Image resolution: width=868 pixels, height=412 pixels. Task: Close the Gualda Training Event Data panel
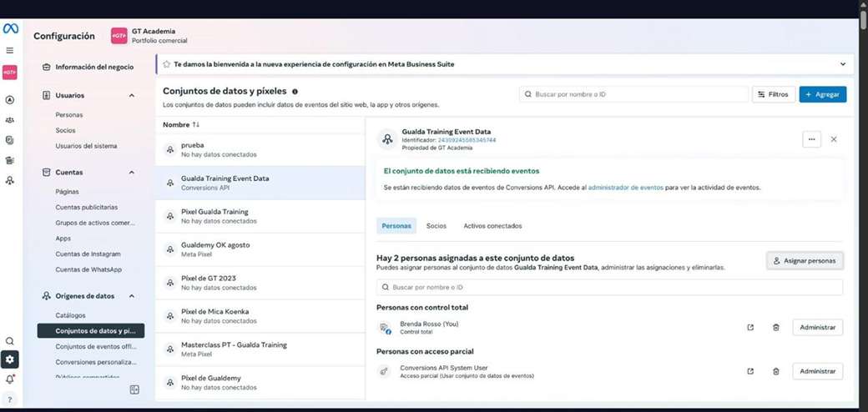tap(834, 139)
